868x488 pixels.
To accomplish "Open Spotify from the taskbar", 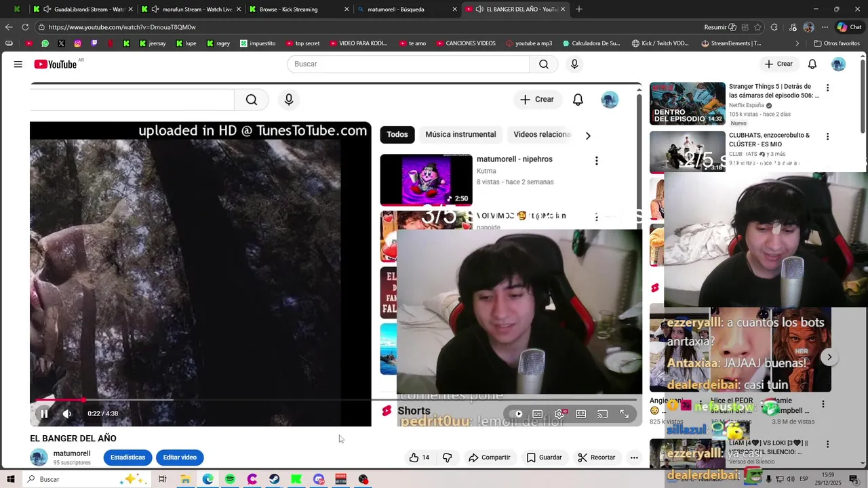I will 230,479.
